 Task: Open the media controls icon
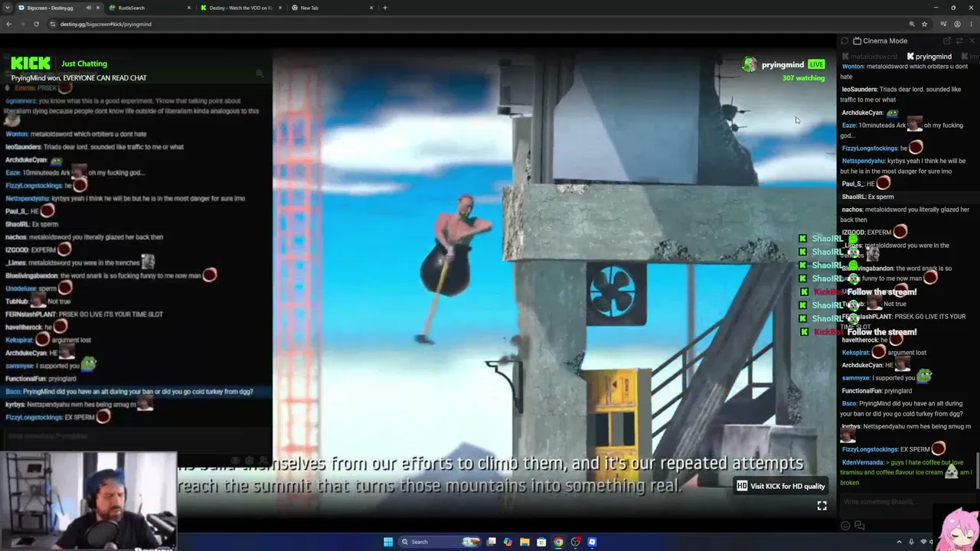pos(944,24)
